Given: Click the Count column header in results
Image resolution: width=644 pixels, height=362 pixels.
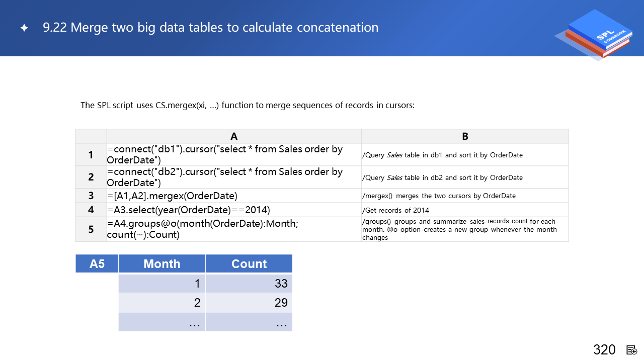Looking at the screenshot, I should tap(249, 264).
